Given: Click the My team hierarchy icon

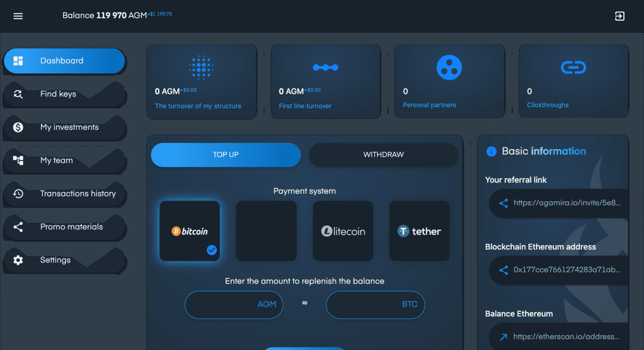Looking at the screenshot, I should click(x=18, y=160).
